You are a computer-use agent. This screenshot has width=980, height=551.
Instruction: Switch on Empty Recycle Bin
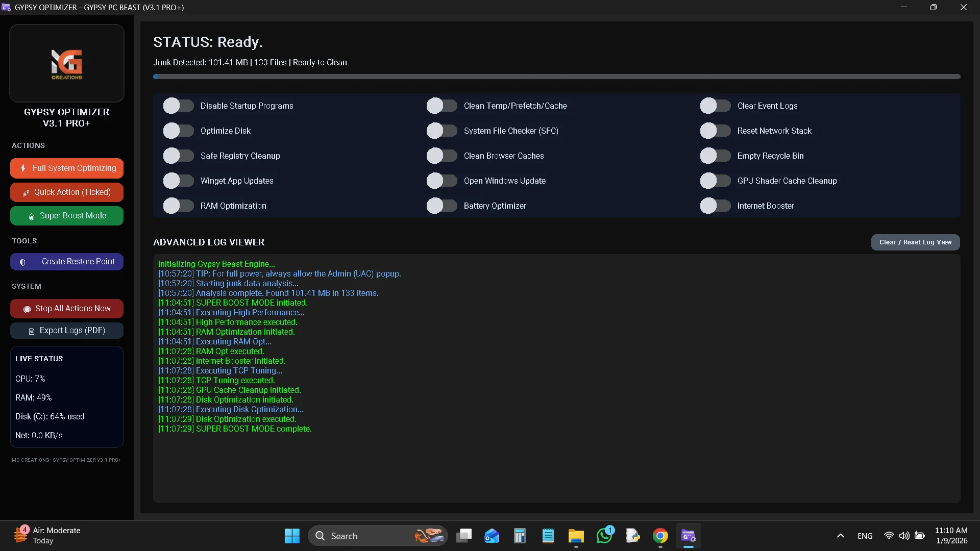pos(715,156)
